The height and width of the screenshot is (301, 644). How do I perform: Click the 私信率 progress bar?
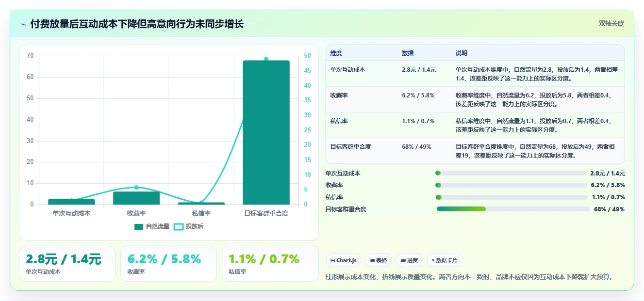512,197
